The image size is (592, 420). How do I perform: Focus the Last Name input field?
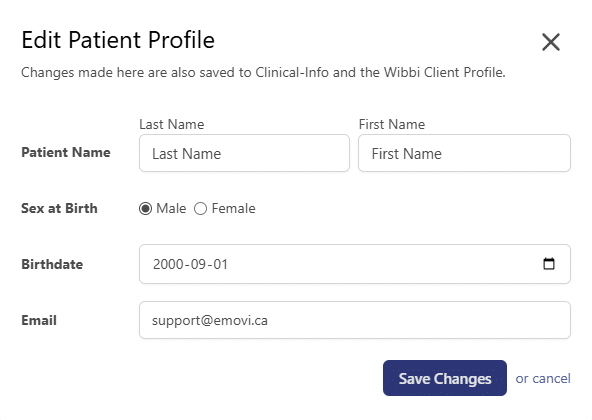pos(244,153)
